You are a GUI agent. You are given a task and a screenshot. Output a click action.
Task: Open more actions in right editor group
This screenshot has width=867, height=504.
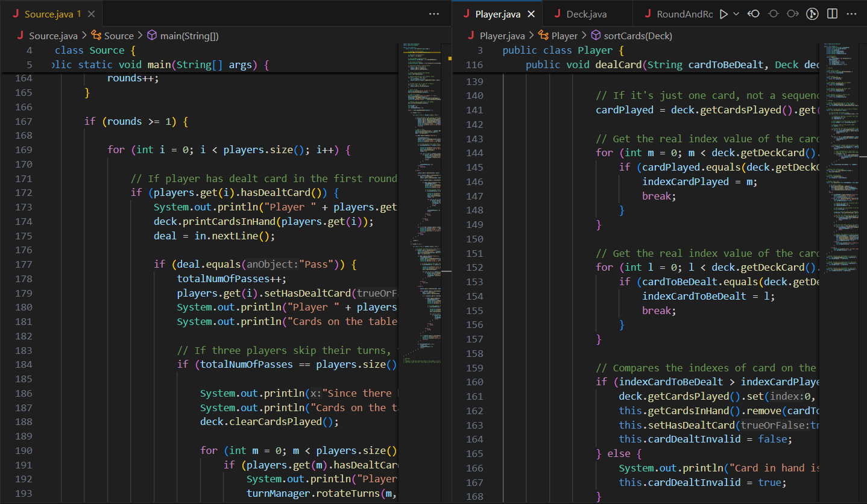point(852,14)
